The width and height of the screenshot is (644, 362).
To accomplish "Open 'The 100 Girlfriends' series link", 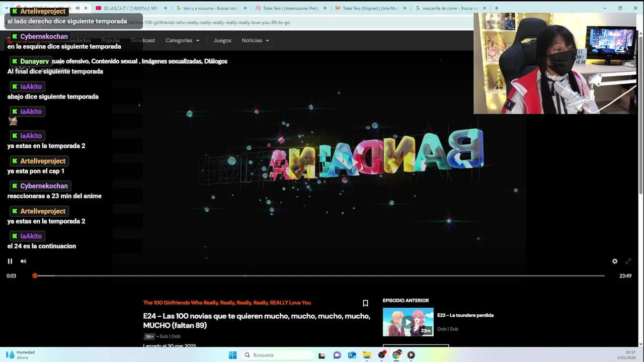I will coord(227,303).
